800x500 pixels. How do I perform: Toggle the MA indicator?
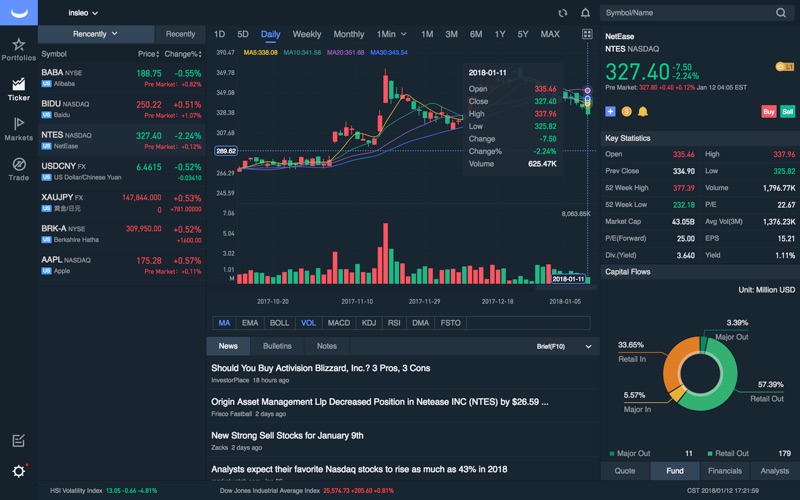click(x=224, y=323)
